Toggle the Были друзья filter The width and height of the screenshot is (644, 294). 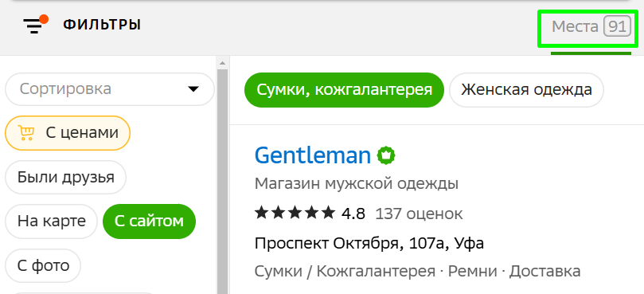[65, 177]
